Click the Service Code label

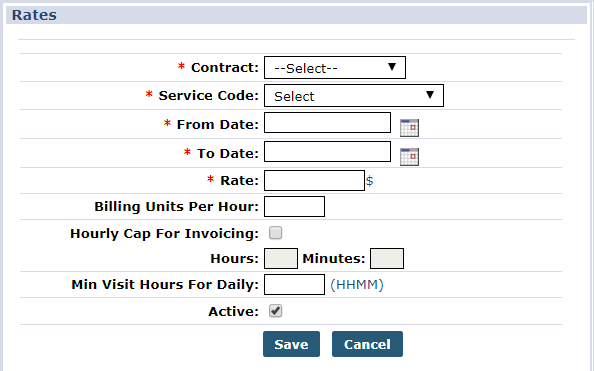coord(208,95)
